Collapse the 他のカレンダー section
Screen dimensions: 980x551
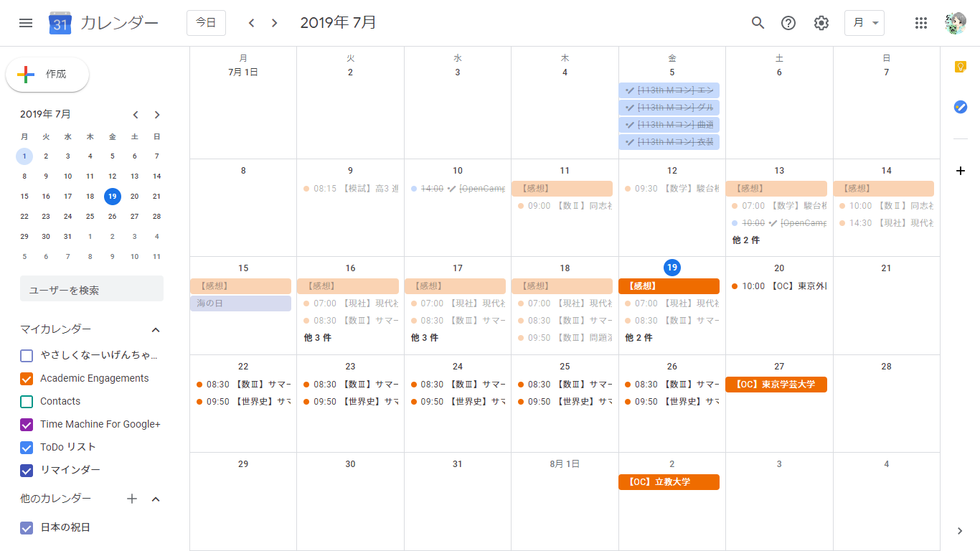coord(156,499)
